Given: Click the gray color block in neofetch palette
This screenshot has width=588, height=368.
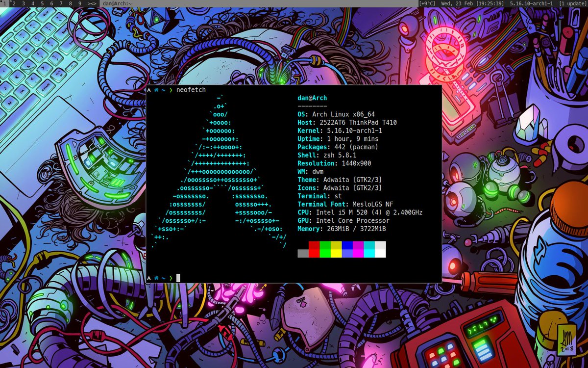Looking at the screenshot, I should pyautogui.click(x=303, y=253).
